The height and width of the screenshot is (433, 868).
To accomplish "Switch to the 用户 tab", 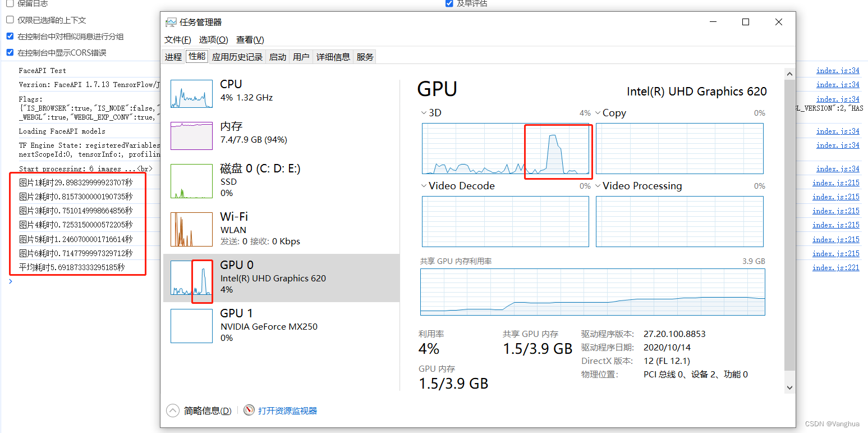I will click(301, 57).
